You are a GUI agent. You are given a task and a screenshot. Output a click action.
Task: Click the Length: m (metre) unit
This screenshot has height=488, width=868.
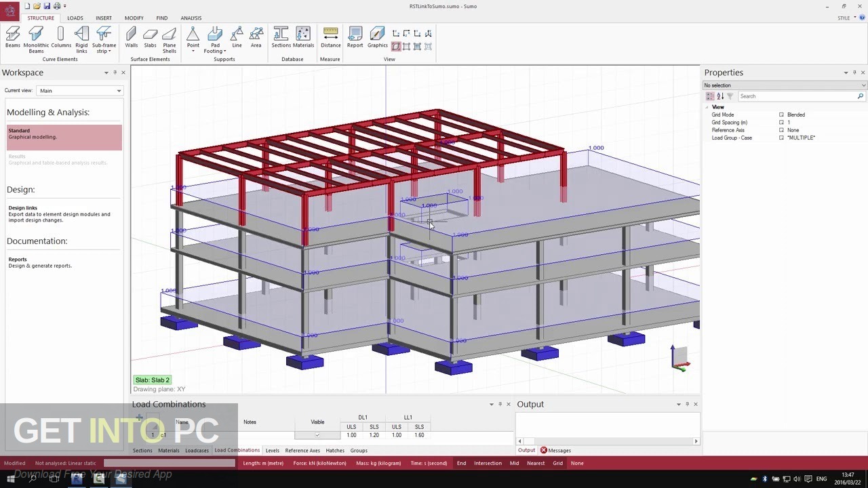point(263,463)
